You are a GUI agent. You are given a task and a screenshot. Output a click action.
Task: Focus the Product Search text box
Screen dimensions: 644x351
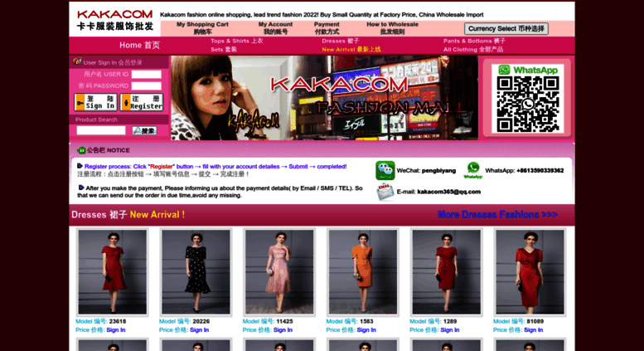coord(101,131)
